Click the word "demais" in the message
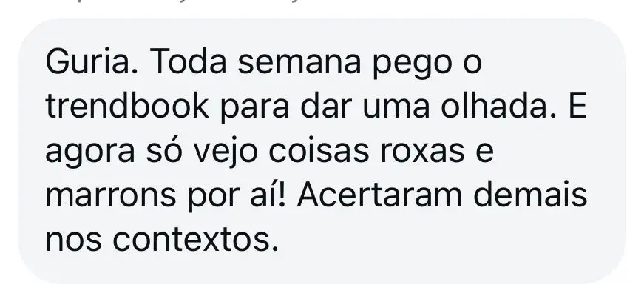This screenshot has width=644, height=296. click(532, 195)
